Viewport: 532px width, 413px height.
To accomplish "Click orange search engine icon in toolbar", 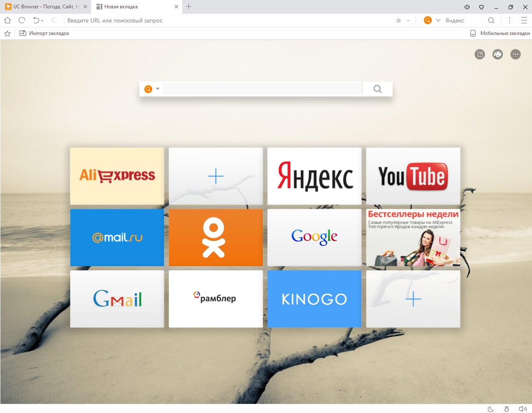I will click(x=428, y=20).
